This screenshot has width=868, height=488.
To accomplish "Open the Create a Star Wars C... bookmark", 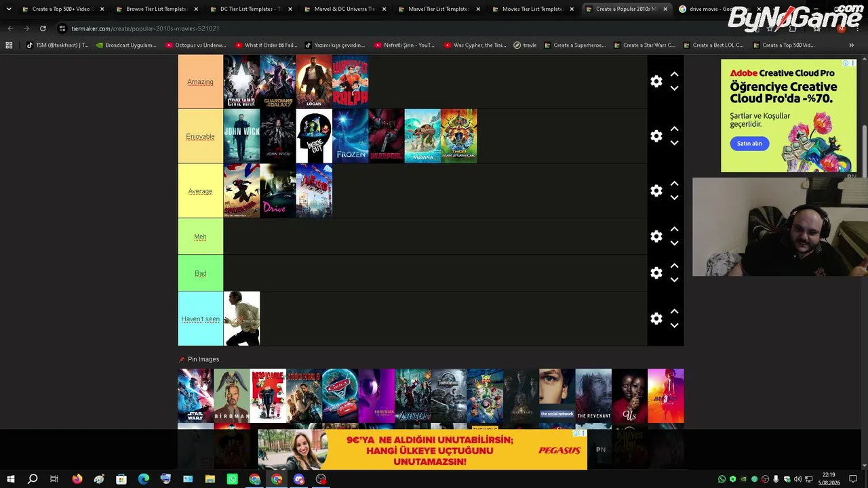I will click(644, 45).
